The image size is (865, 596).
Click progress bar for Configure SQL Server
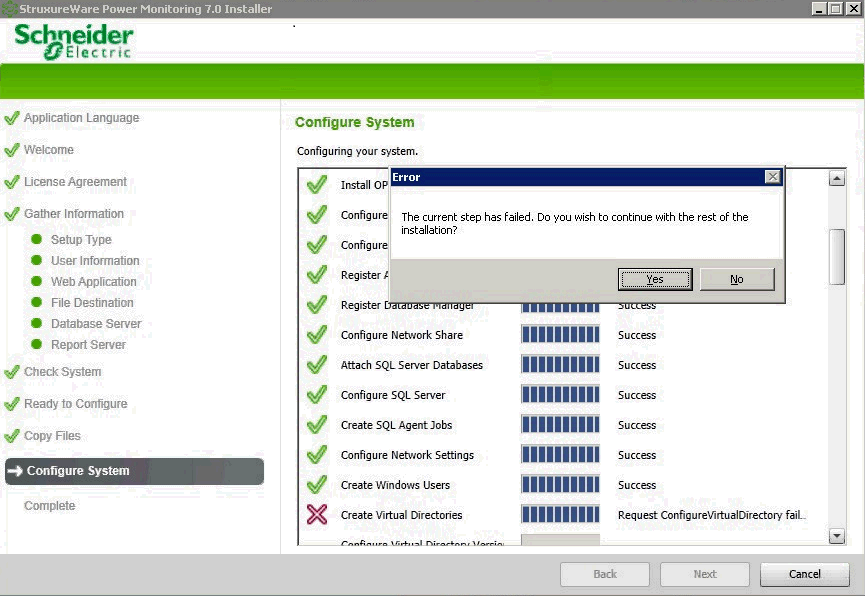pyautogui.click(x=560, y=395)
